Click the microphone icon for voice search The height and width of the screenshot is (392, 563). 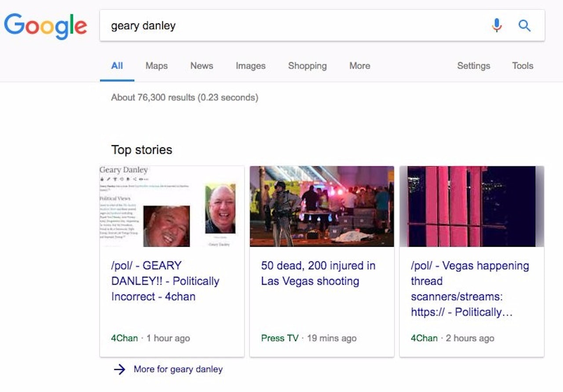(x=497, y=26)
